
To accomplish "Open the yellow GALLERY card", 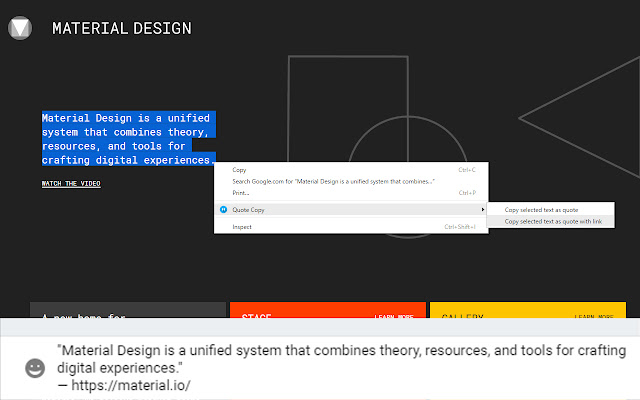I will click(528, 310).
